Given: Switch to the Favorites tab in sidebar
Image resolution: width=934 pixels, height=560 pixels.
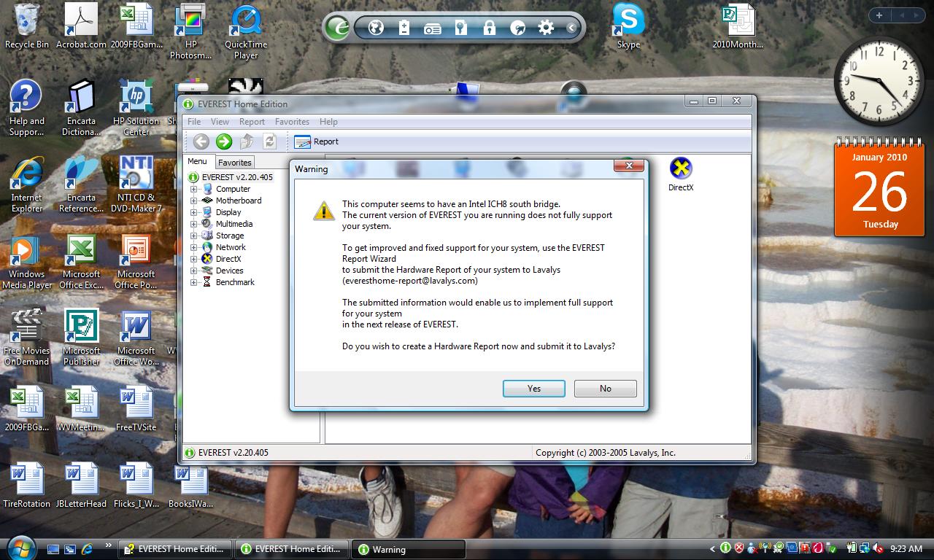Looking at the screenshot, I should (235, 163).
